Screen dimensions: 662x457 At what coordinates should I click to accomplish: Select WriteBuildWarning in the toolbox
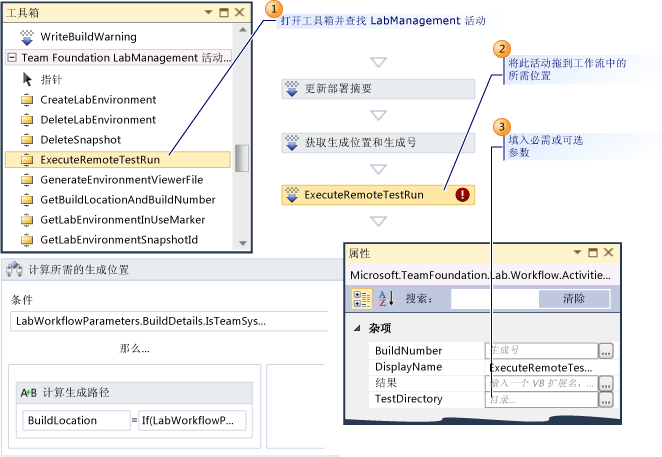click(88, 37)
